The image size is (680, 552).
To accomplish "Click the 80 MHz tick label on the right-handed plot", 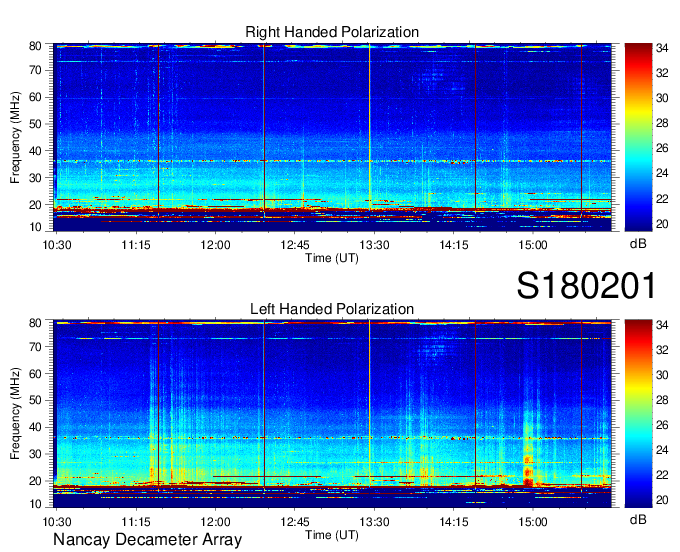I will coord(35,46).
